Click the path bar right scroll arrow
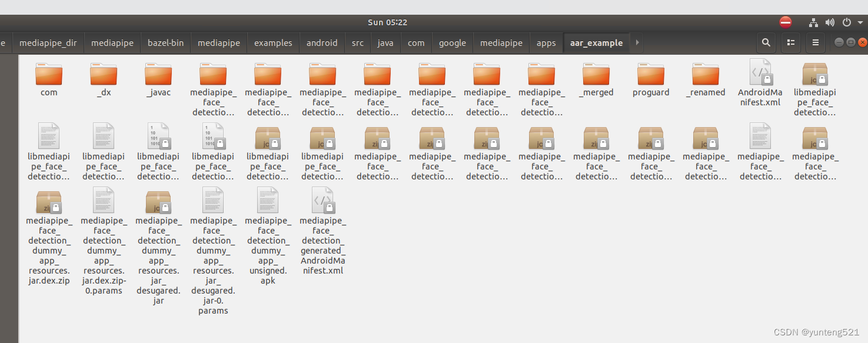Screen dimensions: 868x343 point(637,42)
